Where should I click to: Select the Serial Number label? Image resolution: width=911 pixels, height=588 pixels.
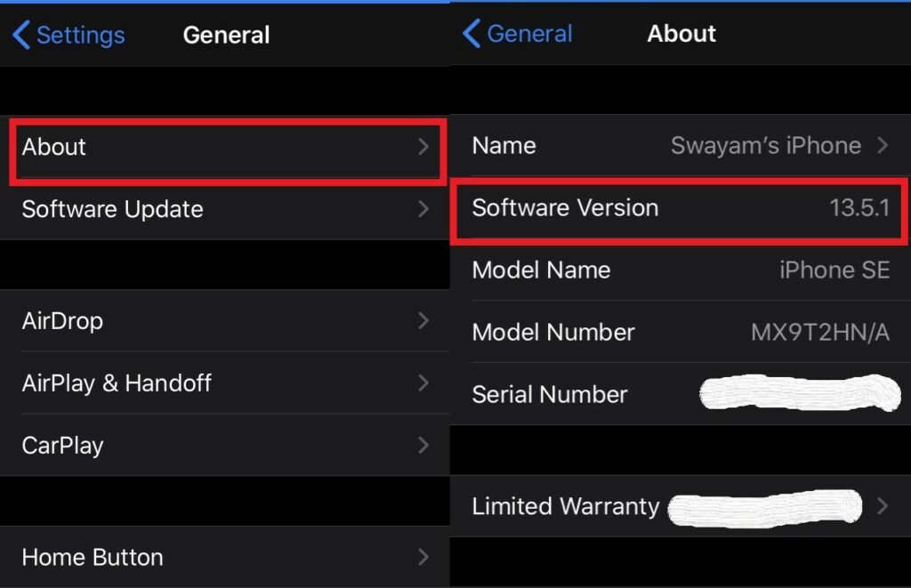[550, 394]
